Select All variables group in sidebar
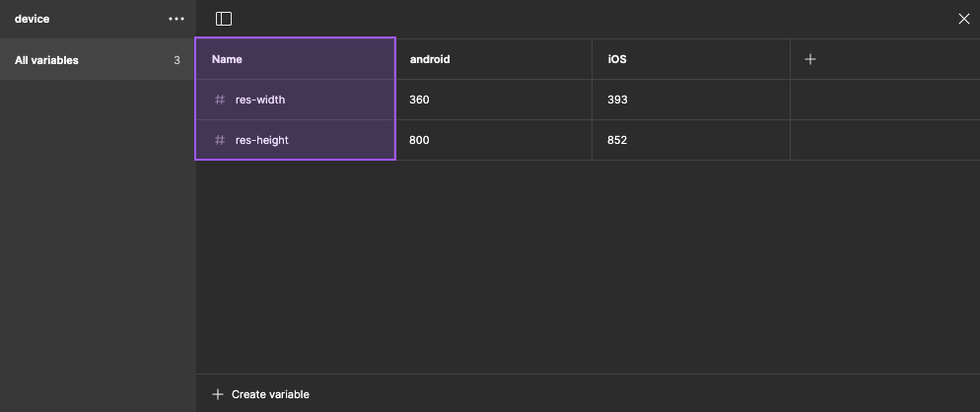The width and height of the screenshot is (980, 412). [47, 60]
